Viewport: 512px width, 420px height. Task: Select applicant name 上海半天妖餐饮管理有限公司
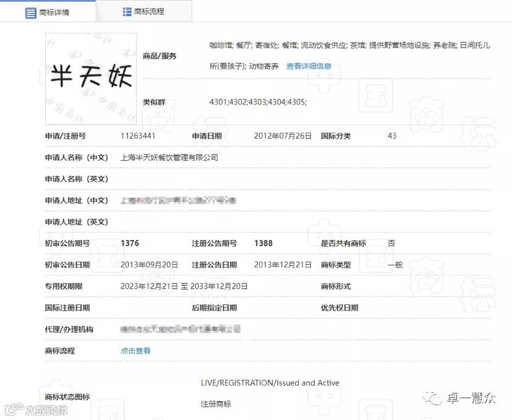(x=169, y=157)
